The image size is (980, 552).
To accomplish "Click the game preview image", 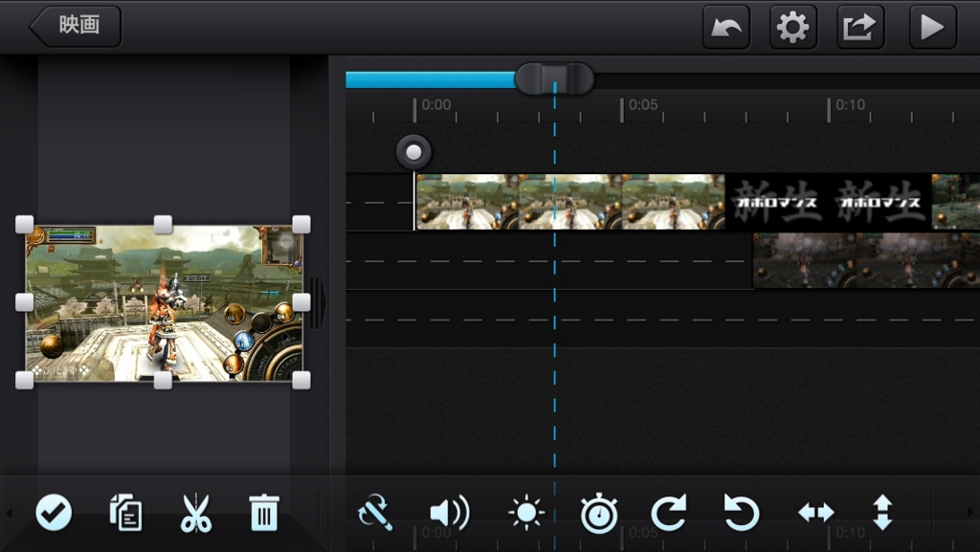I will pos(163,303).
